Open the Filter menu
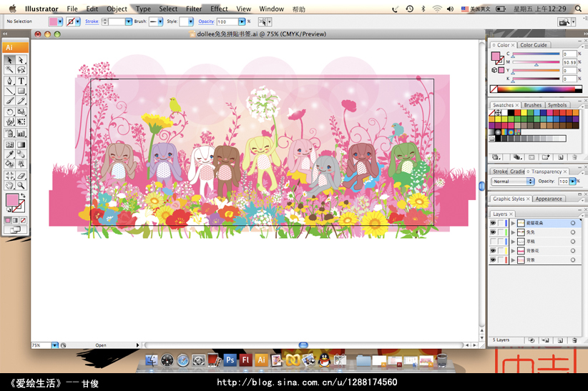Screen dimensions: 588x391 [194, 9]
